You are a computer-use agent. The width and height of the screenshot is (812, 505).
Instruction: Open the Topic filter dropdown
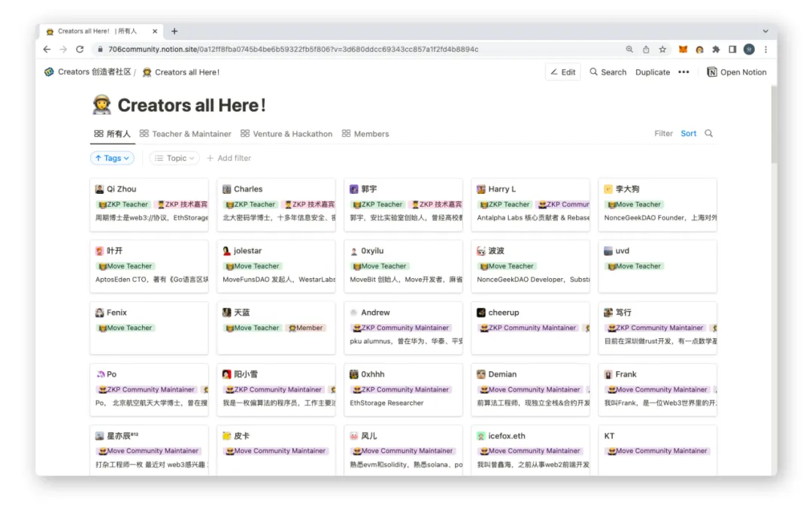pos(174,158)
